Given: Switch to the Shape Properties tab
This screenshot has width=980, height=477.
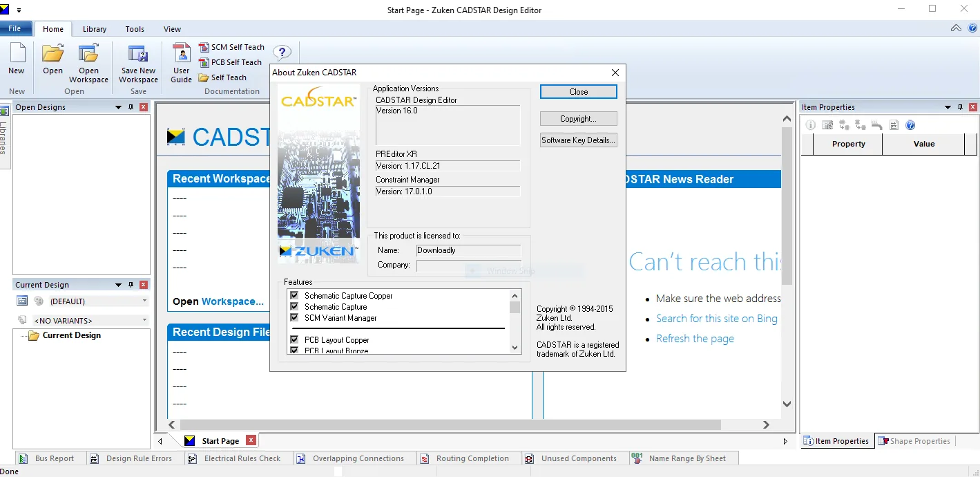Looking at the screenshot, I should (x=914, y=441).
